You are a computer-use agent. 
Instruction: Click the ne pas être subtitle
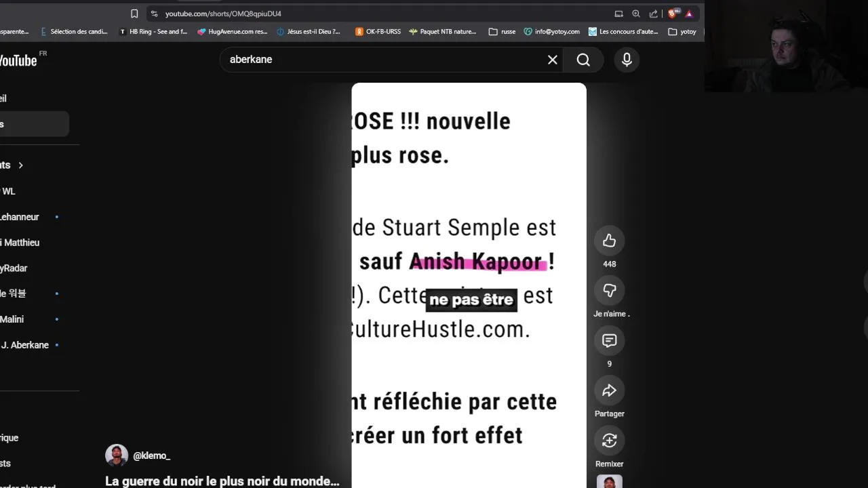click(471, 300)
